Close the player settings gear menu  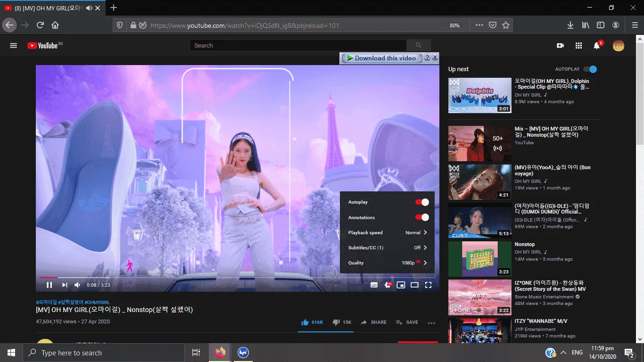click(x=388, y=285)
